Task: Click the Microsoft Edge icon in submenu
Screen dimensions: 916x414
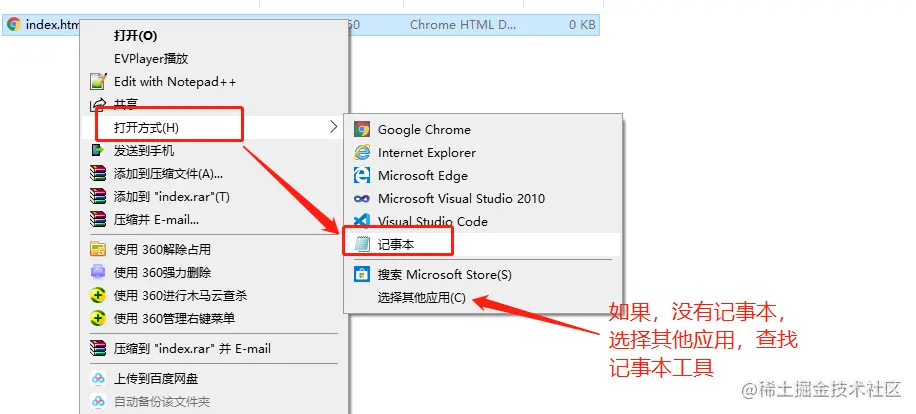Action: 362,175
